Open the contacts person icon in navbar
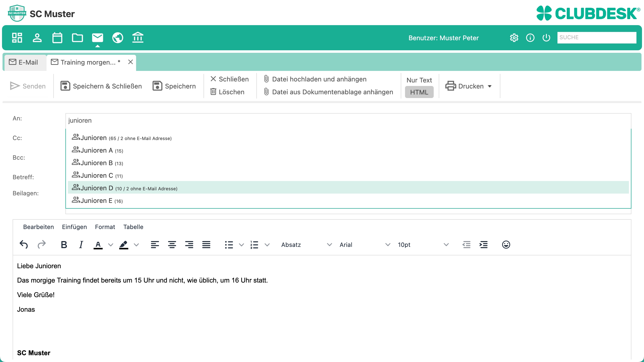This screenshot has height=362, width=644. [37, 38]
